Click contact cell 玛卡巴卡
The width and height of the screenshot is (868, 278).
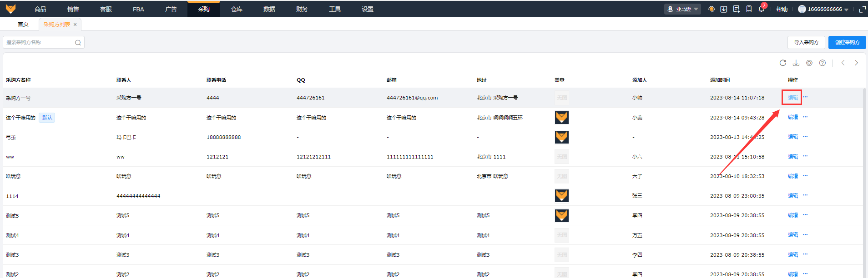126,137
